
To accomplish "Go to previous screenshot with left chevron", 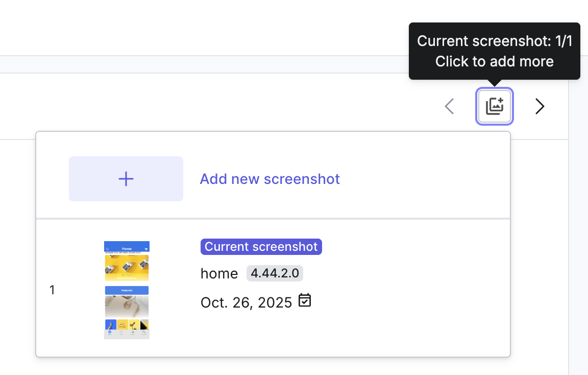I will (449, 106).
